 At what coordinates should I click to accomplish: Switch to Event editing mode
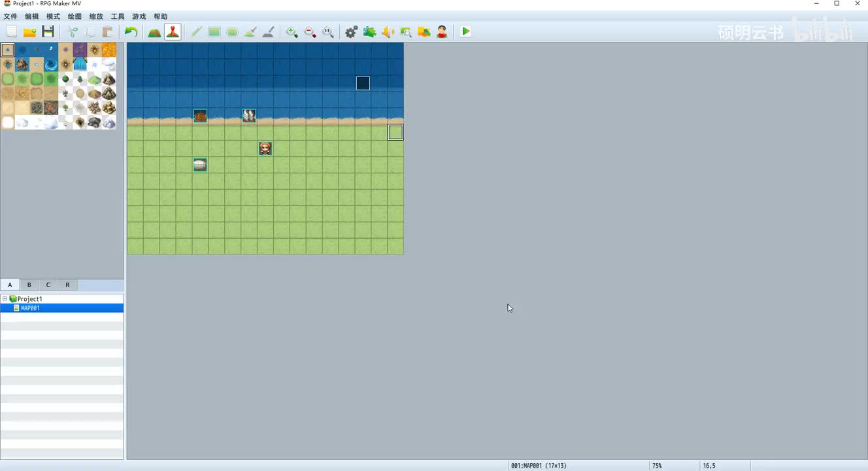point(173,31)
